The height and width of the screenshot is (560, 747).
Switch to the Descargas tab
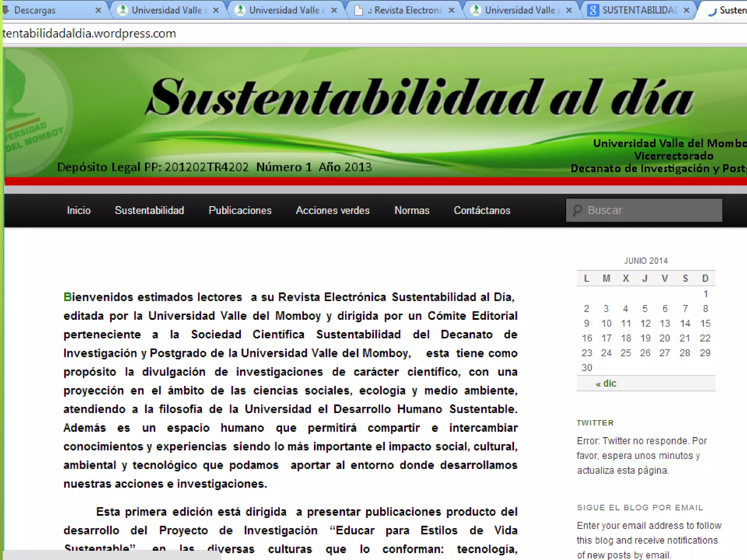35,11
